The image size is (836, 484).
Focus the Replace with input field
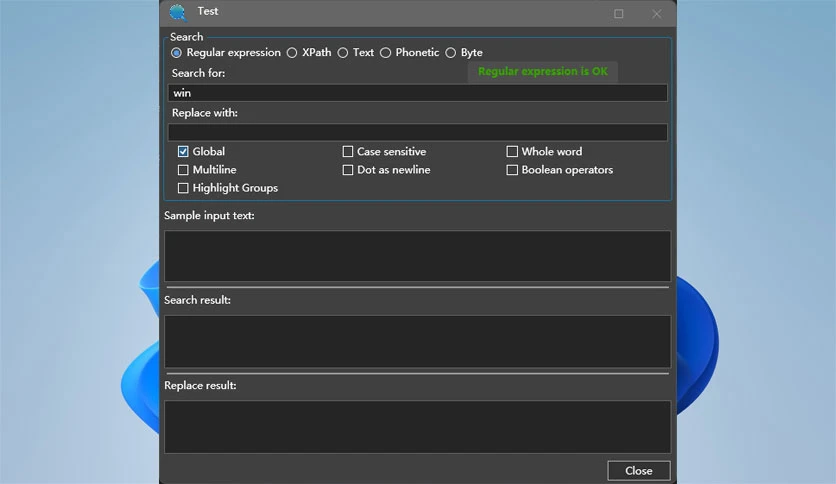coord(417,132)
